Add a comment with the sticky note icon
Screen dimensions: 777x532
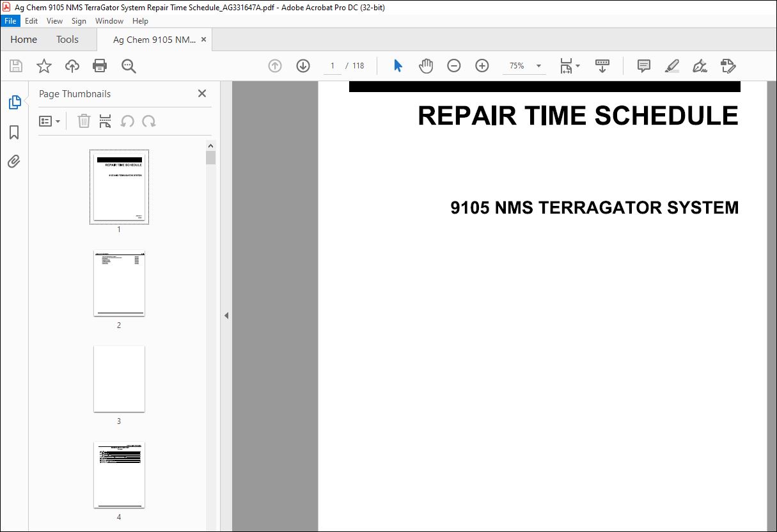point(644,66)
